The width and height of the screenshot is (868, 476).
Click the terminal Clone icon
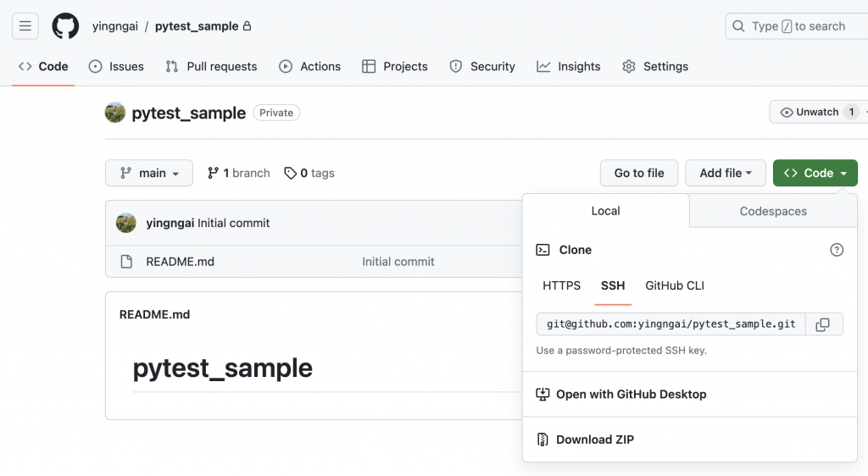tap(542, 250)
